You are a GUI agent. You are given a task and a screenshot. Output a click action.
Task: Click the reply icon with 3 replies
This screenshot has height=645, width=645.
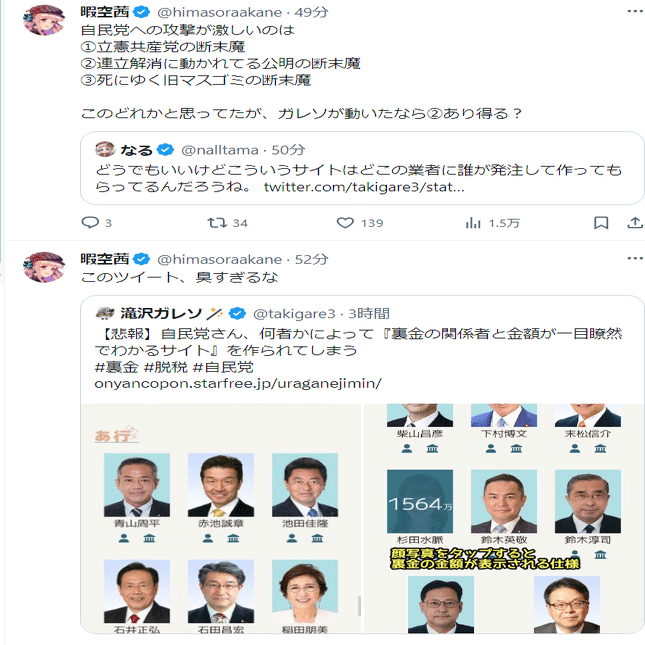tap(90, 223)
